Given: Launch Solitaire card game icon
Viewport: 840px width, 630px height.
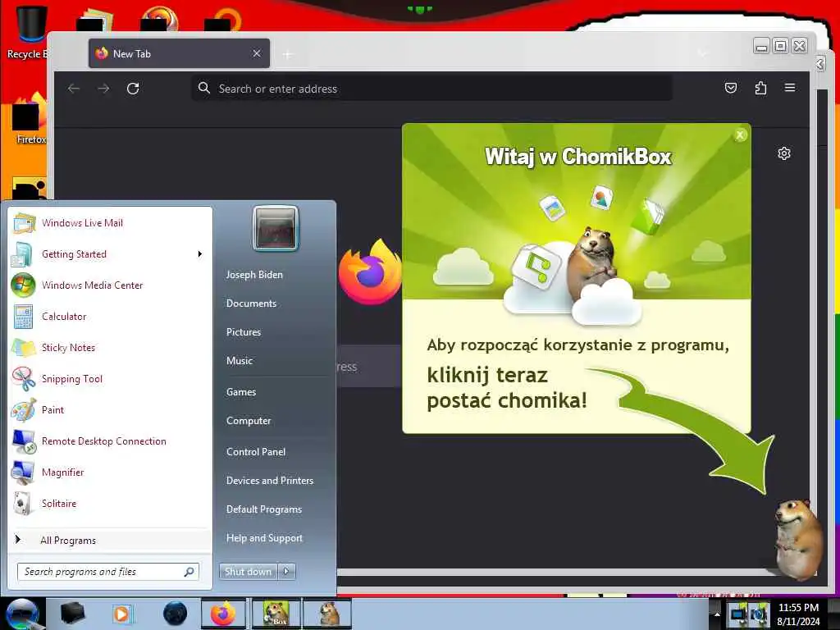Looking at the screenshot, I should coord(23,503).
